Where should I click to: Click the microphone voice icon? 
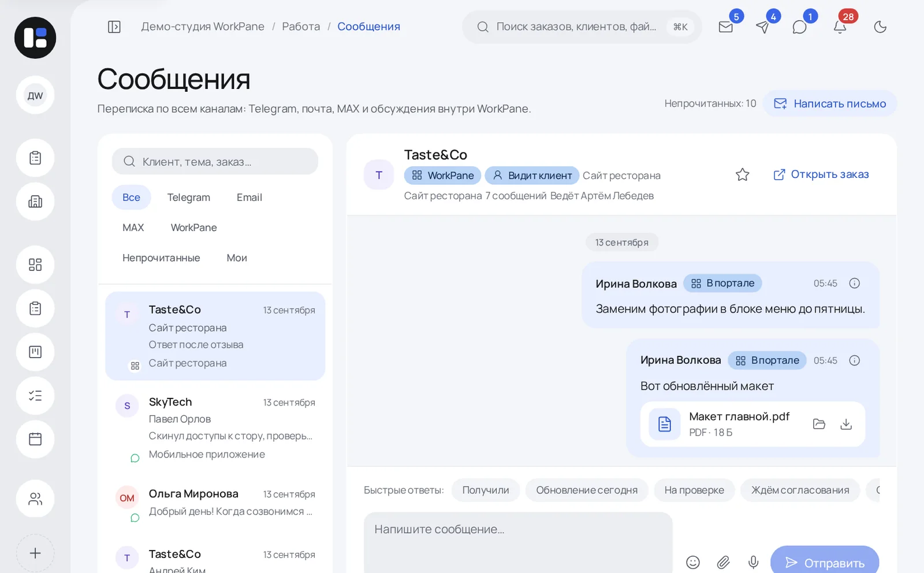[753, 562]
